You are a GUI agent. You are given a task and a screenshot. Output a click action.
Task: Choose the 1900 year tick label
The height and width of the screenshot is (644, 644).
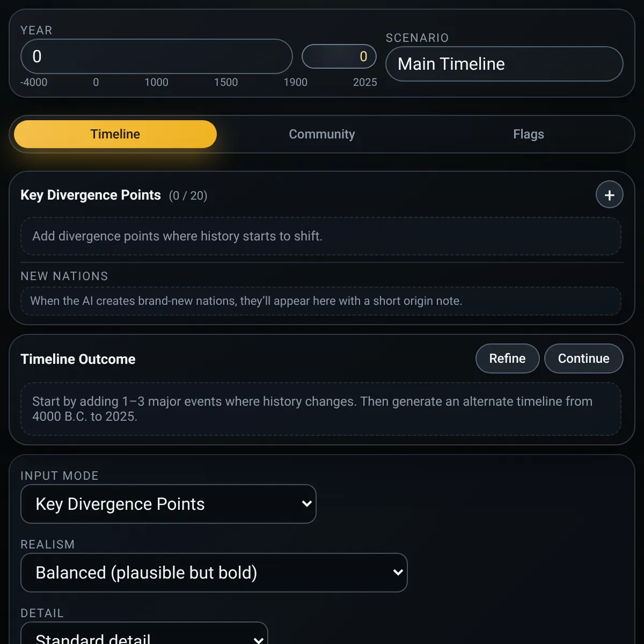click(x=296, y=82)
